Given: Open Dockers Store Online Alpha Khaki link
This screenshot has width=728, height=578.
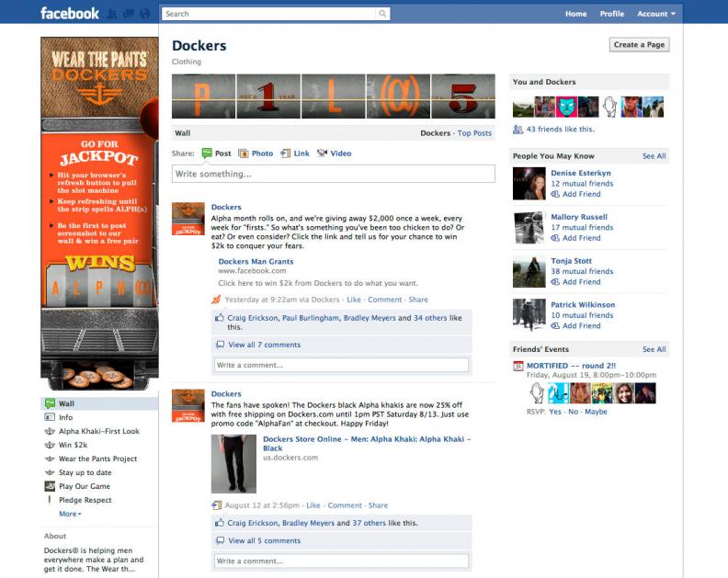Looking at the screenshot, I should 367,443.
